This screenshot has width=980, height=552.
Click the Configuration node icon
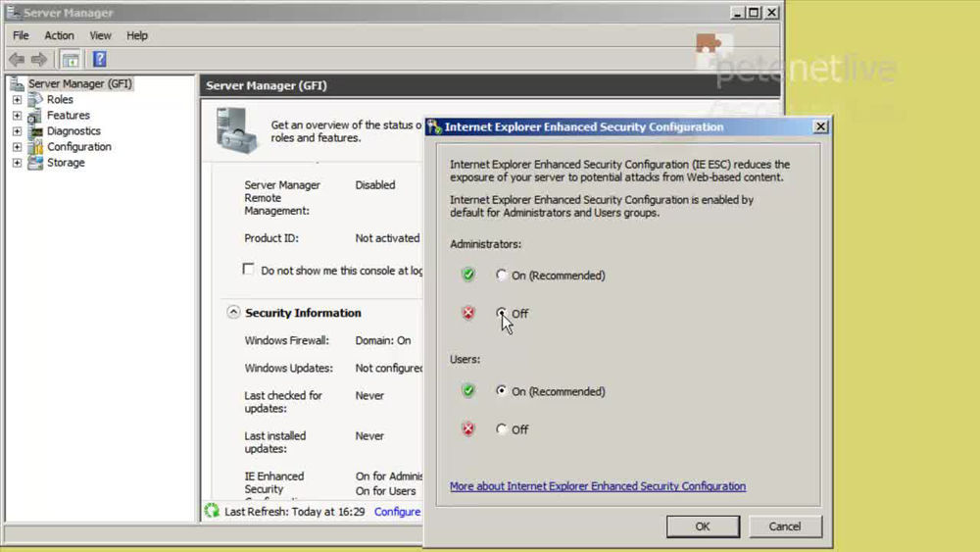[36, 147]
